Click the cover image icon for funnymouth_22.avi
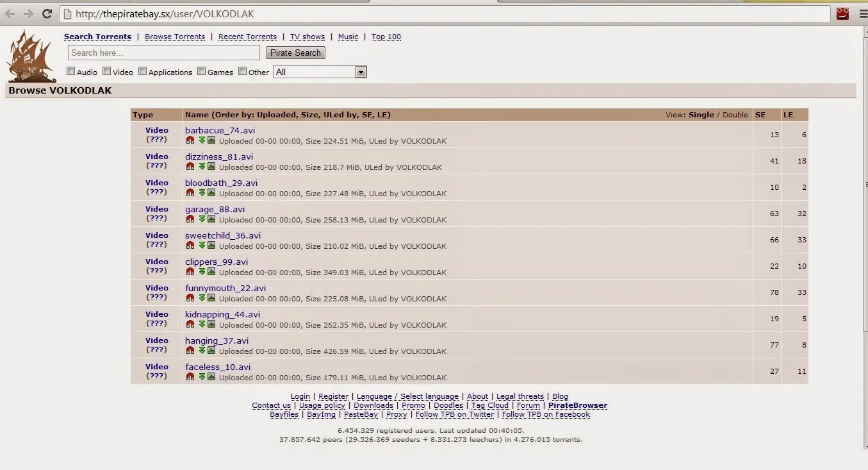Screen dimensions: 868x470 pos(211,298)
